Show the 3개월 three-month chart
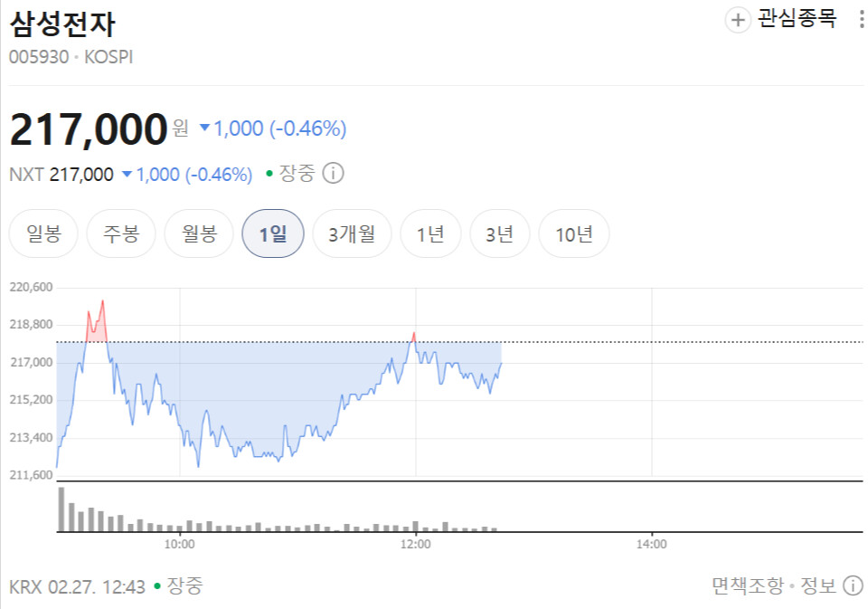Screen dimensions: 868x609 [351, 234]
